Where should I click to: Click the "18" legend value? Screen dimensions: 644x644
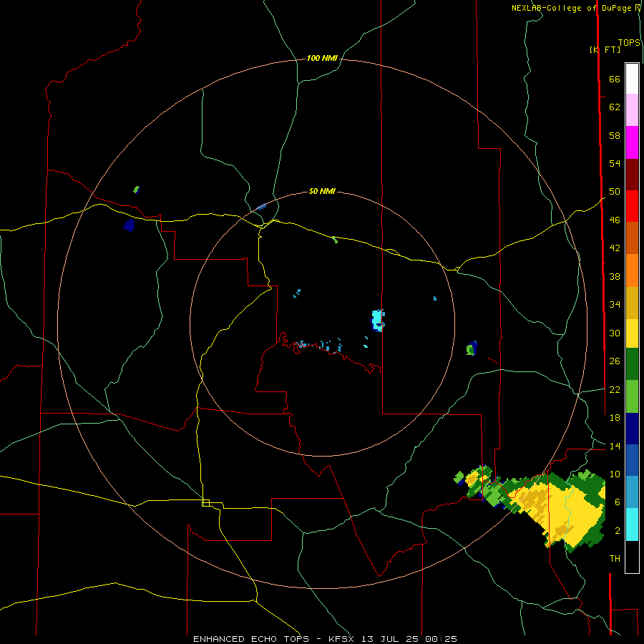point(615,417)
